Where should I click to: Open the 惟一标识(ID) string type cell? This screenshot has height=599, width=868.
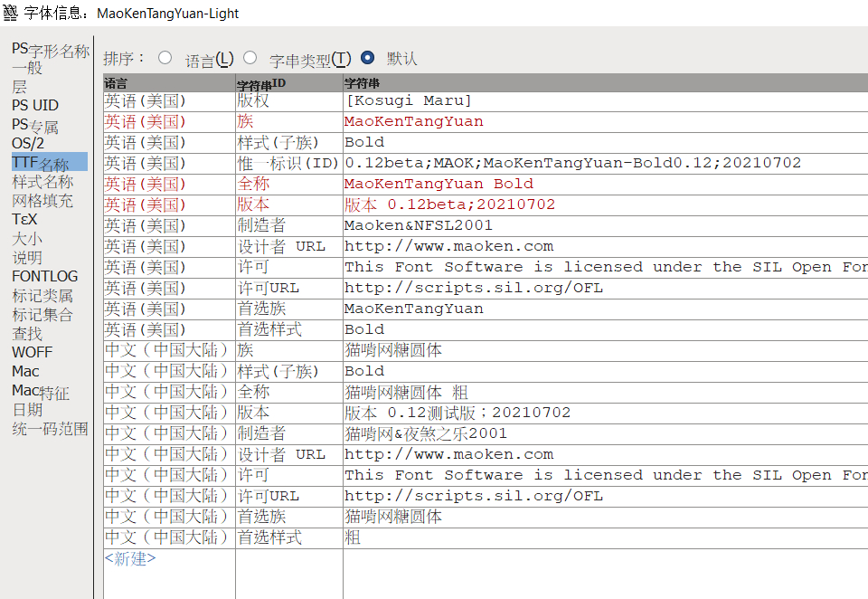click(288, 163)
